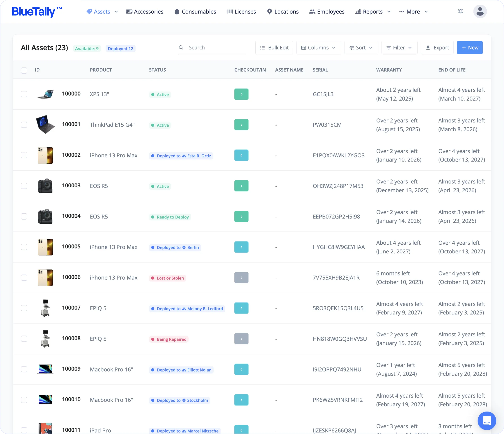Viewport: 504px width, 434px height.
Task: Select the checkbox for asset 100001
Action: coord(24,125)
